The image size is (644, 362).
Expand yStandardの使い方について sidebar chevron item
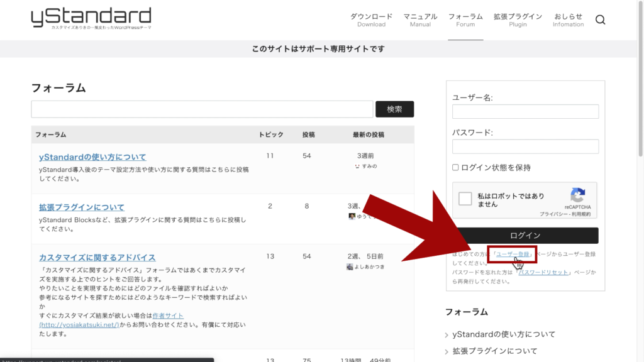(447, 335)
